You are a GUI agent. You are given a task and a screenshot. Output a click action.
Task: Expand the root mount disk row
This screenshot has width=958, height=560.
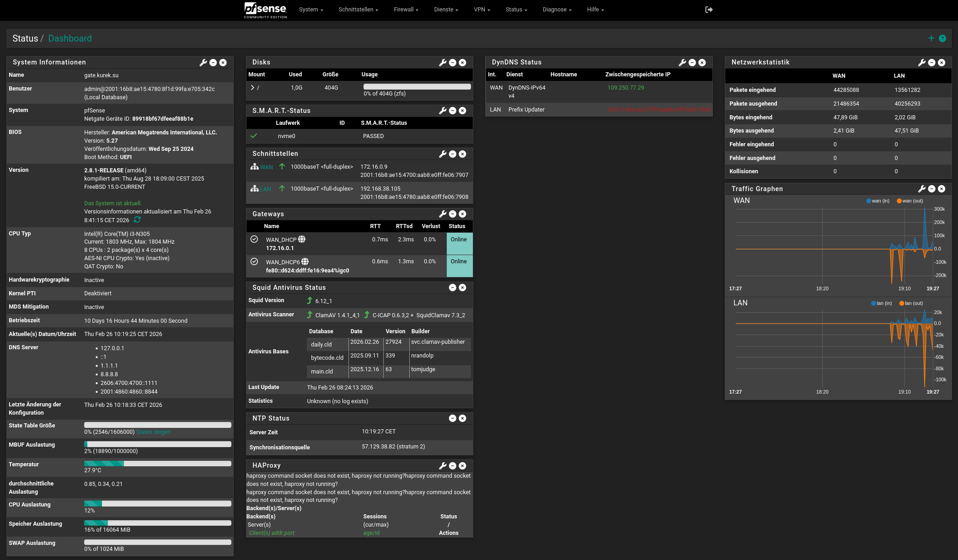252,87
